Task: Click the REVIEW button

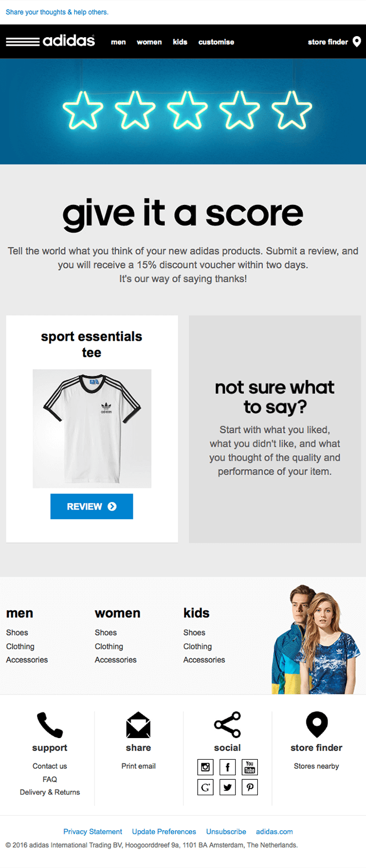Action: [x=91, y=506]
